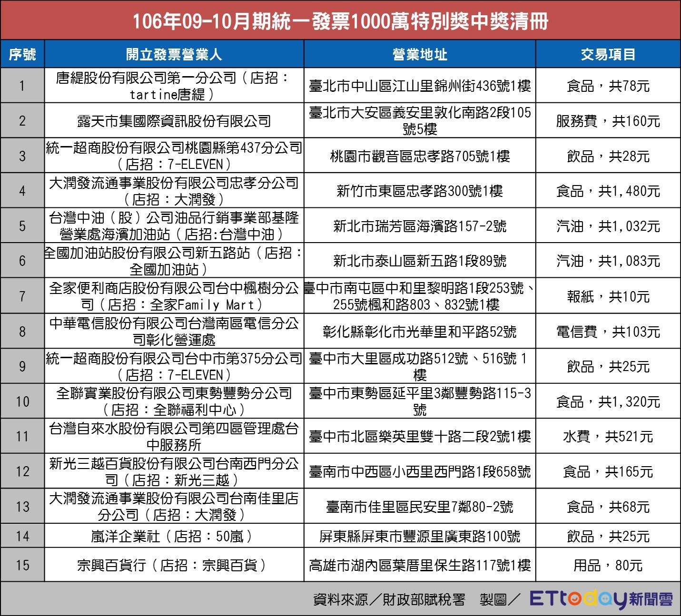
Task: Click address '新北市泰山區新五路1段89號'
Action: 420,261
